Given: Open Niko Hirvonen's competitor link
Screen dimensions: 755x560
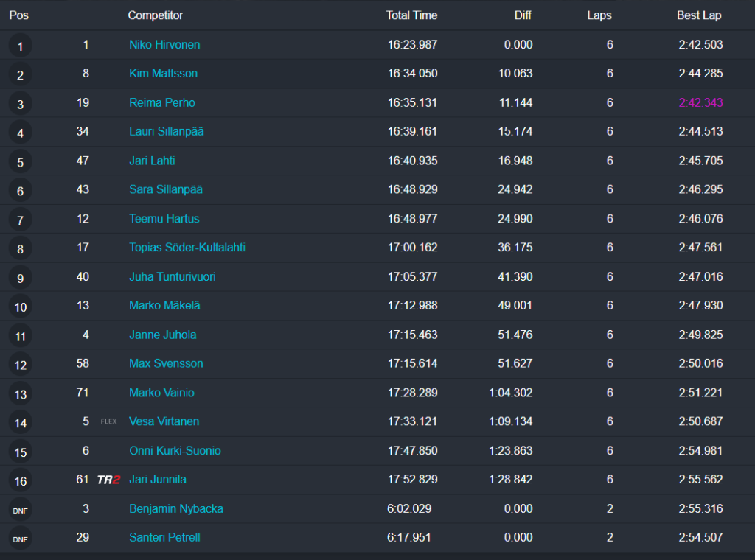Looking at the screenshot, I should click(x=164, y=45).
